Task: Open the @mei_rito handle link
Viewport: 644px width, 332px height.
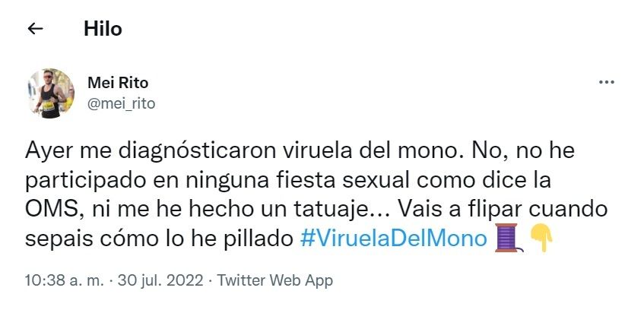Action: coord(122,103)
